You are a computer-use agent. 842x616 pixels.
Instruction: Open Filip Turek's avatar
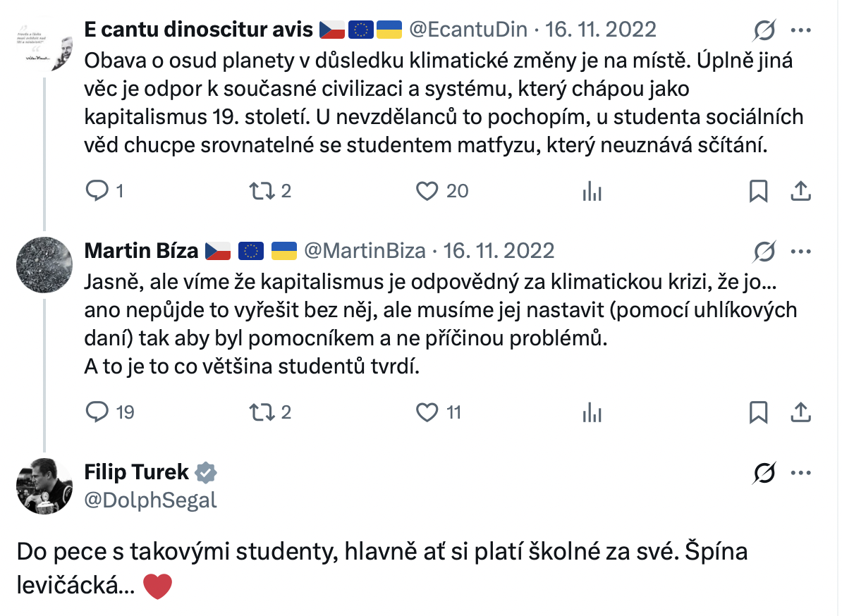44,486
